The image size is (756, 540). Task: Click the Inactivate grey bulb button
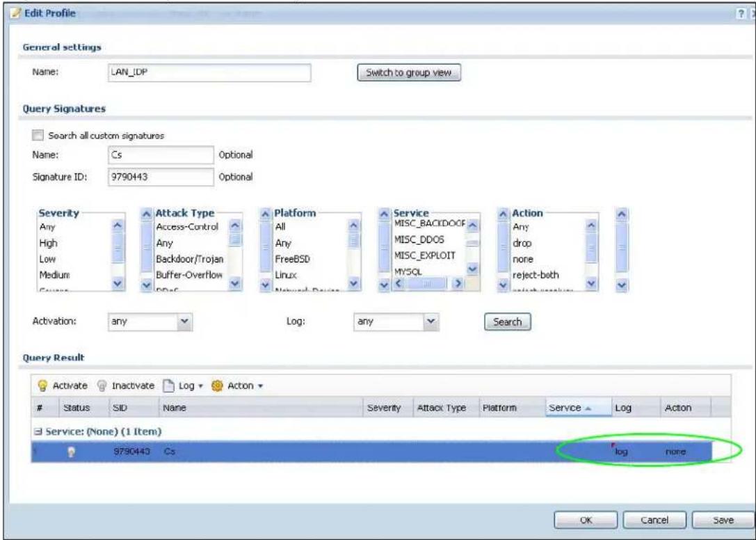125,386
